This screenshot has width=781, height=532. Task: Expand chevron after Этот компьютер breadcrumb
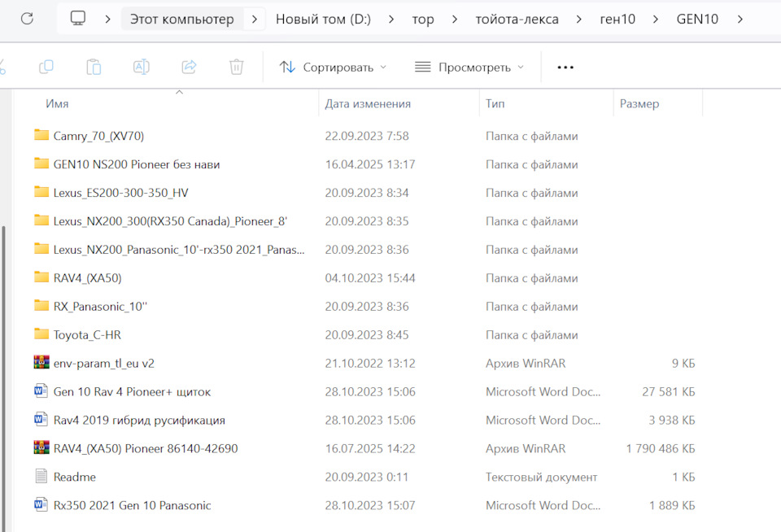coord(255,20)
